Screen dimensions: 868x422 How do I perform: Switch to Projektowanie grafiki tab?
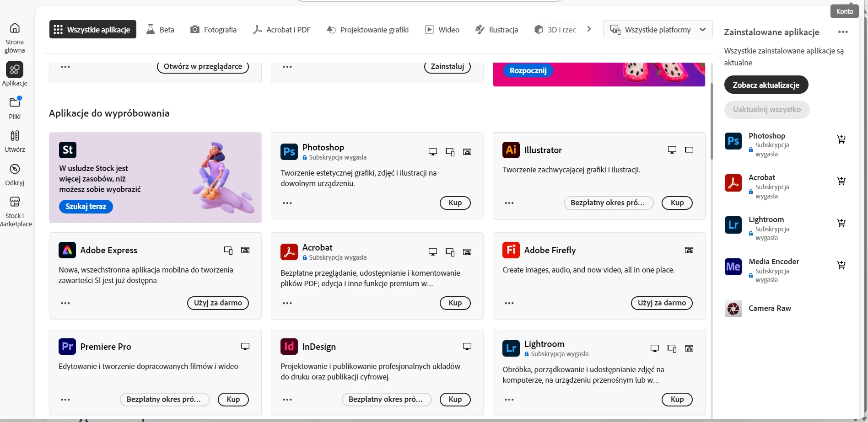368,29
